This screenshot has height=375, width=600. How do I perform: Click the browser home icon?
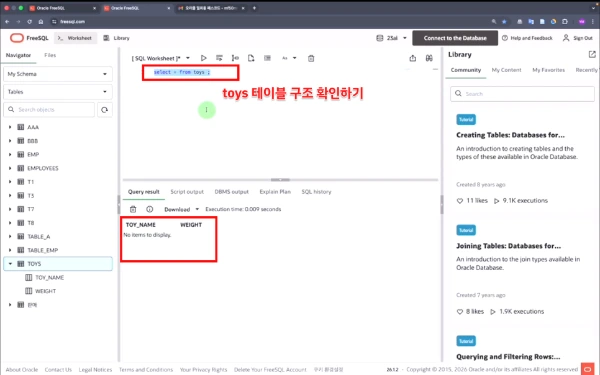[41, 22]
